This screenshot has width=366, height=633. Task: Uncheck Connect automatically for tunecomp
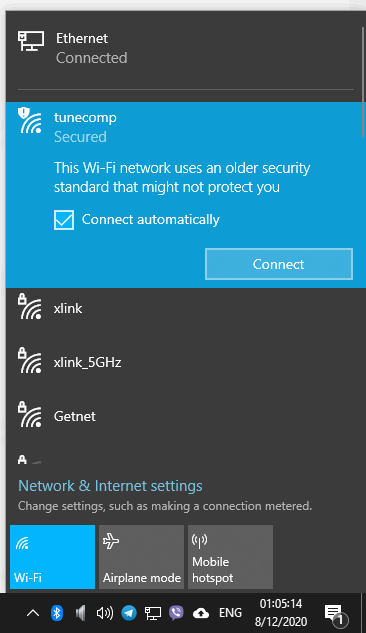click(x=64, y=220)
